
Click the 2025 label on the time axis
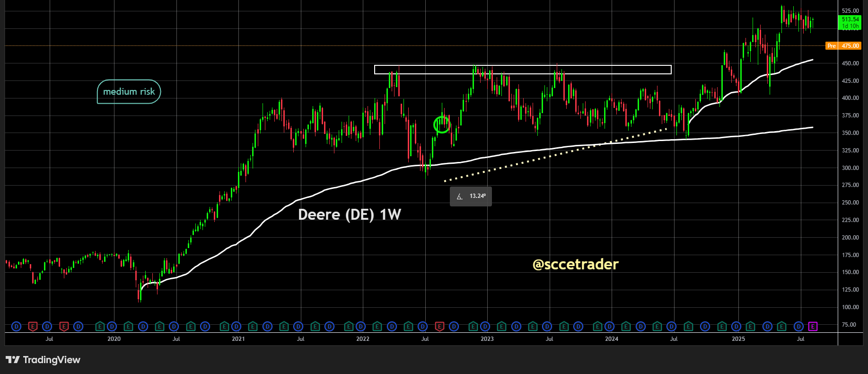[x=738, y=339]
